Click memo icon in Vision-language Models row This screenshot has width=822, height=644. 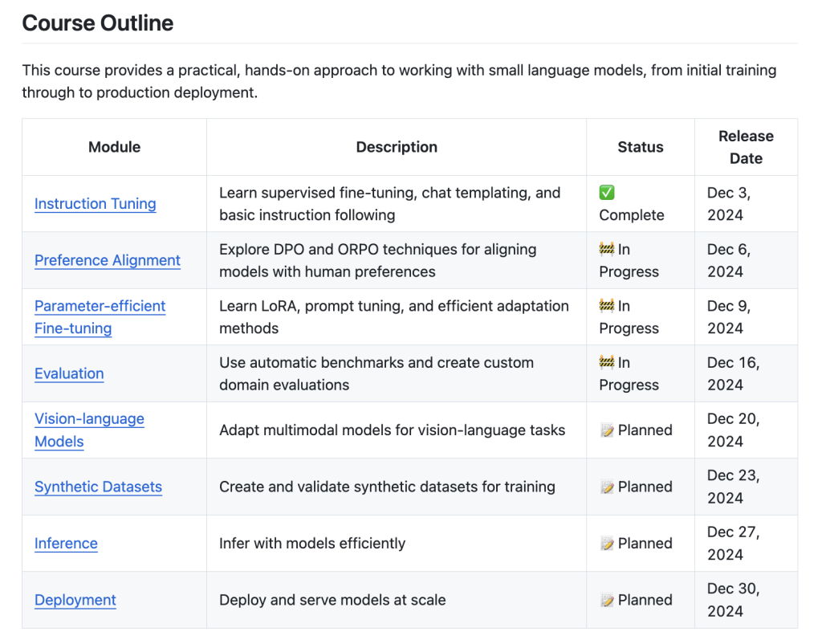(x=607, y=430)
